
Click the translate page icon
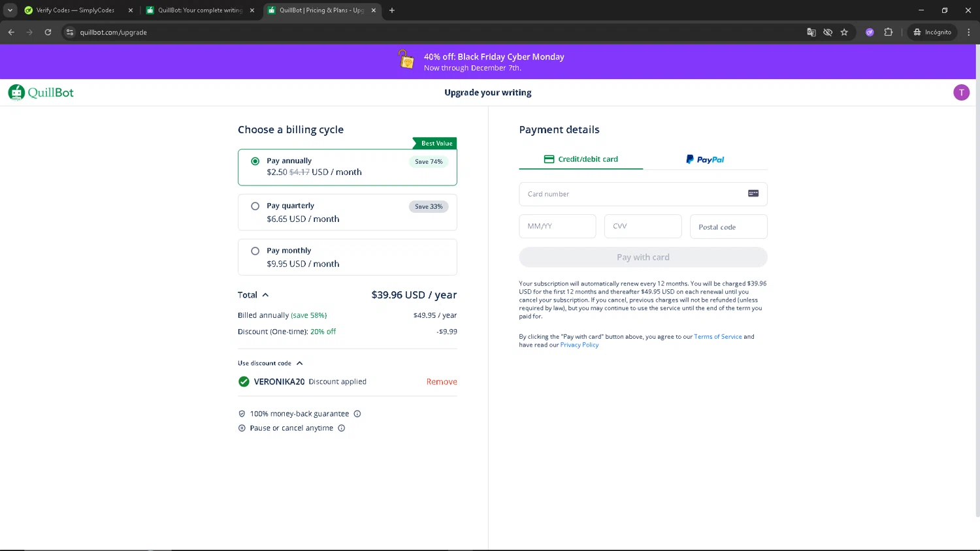click(x=811, y=32)
